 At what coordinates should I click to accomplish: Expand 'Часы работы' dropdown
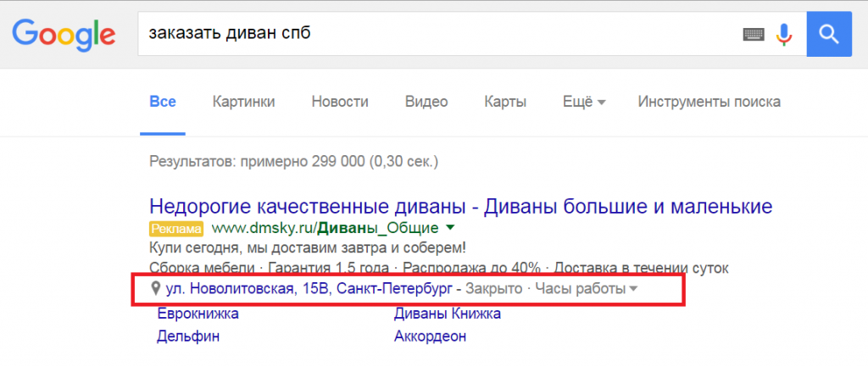click(587, 288)
